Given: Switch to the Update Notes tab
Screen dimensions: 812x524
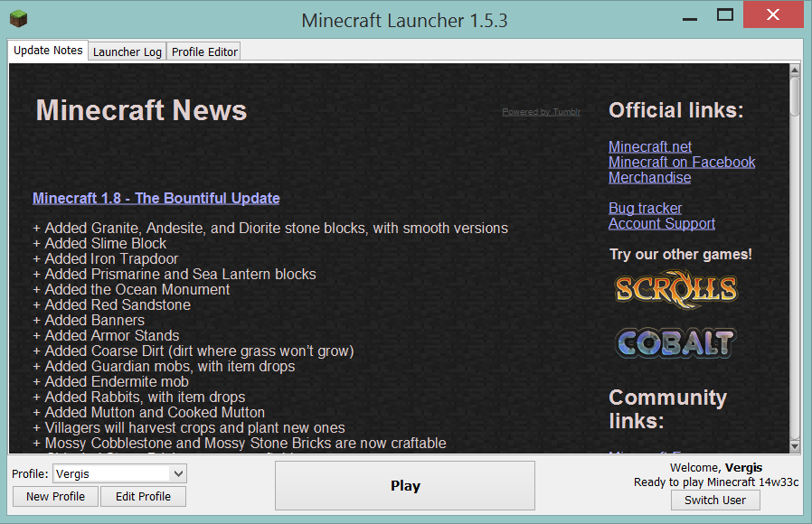Looking at the screenshot, I should [x=48, y=51].
